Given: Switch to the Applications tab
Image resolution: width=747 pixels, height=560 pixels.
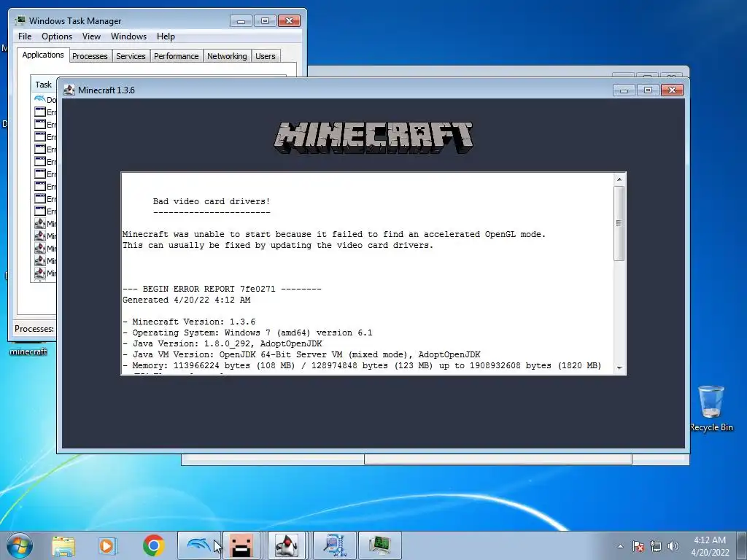Looking at the screenshot, I should 43,55.
